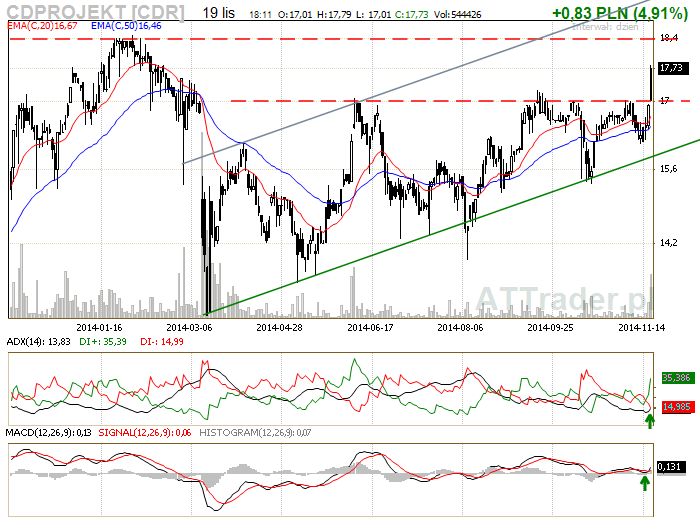Click the 2014-01-16 date axis label
This screenshot has height=522, width=700.
(x=99, y=328)
